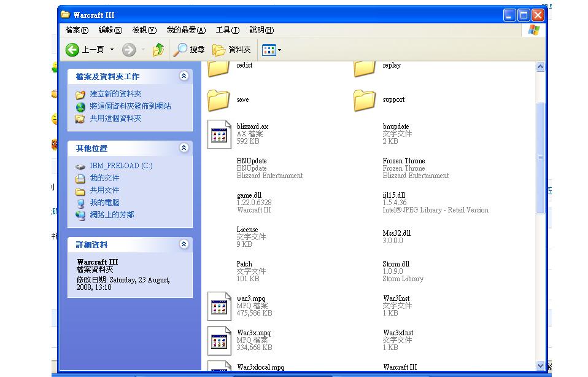Select the War3Inst text file
588x377 pixels.
(x=397, y=306)
